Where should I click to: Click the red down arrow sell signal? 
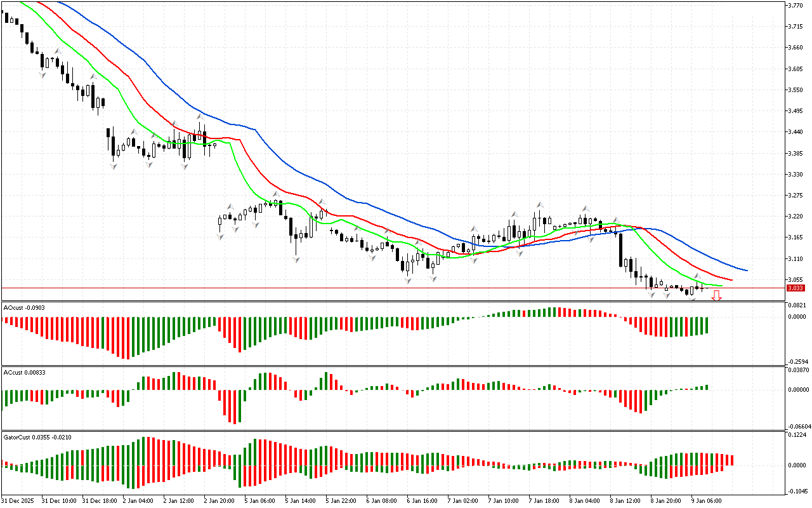click(x=716, y=295)
